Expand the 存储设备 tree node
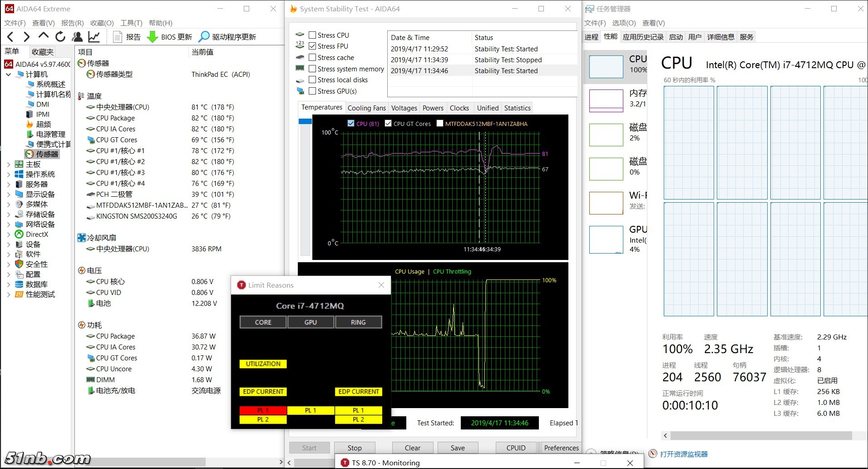The height and width of the screenshot is (469, 868). (9, 214)
